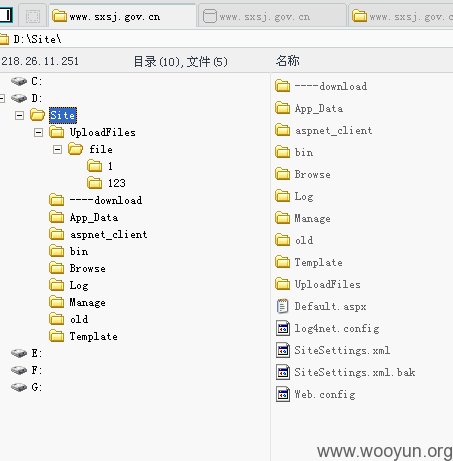This screenshot has height=461, width=453.
Task: Click bin folder icon in tree
Action: (x=57, y=251)
